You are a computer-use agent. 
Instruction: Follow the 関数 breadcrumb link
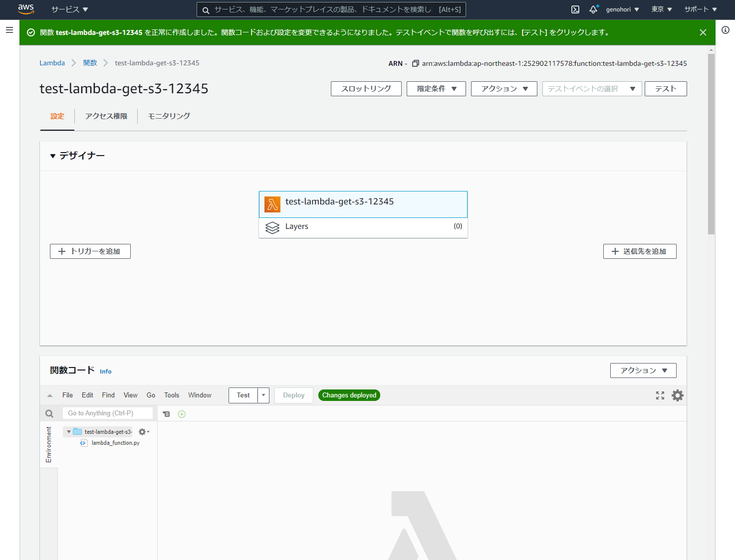[90, 63]
